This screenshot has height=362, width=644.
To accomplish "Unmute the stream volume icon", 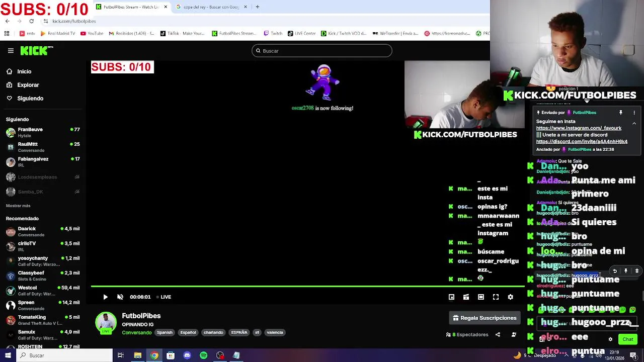I will 120,297.
